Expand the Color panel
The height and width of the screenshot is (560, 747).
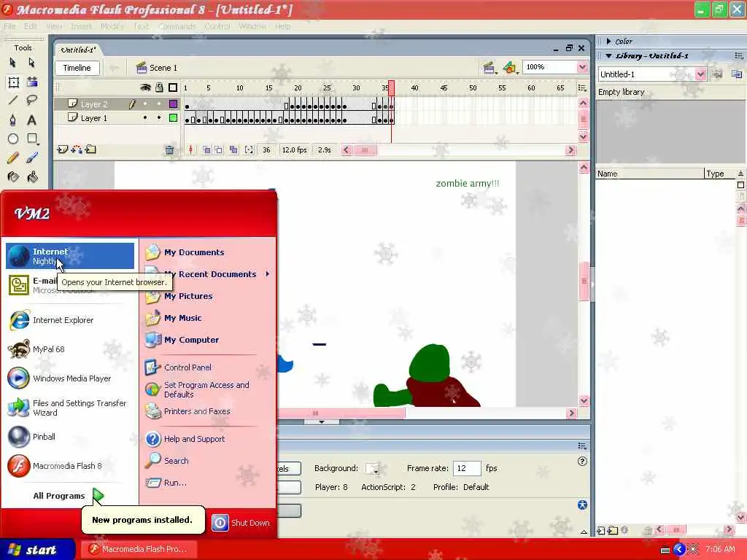click(608, 42)
